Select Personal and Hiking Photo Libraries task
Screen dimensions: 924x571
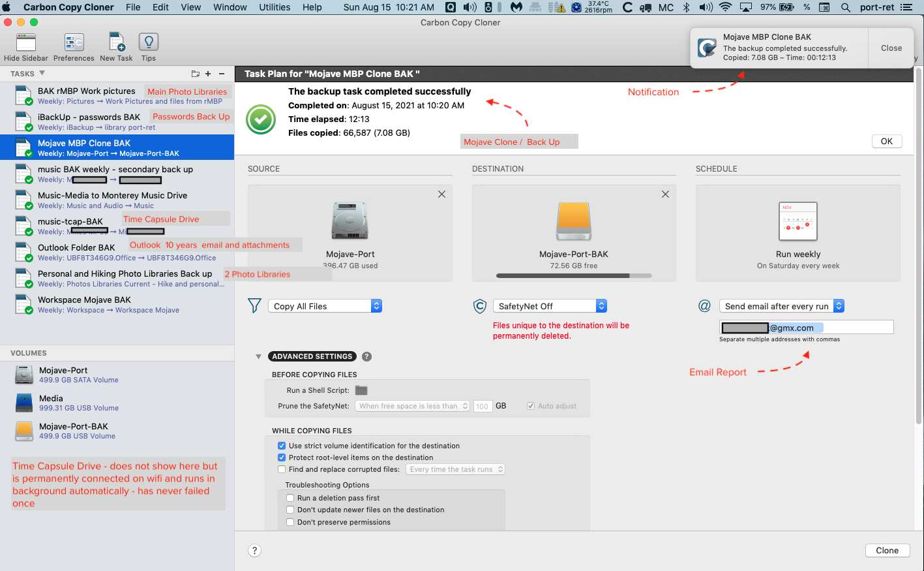pos(117,278)
